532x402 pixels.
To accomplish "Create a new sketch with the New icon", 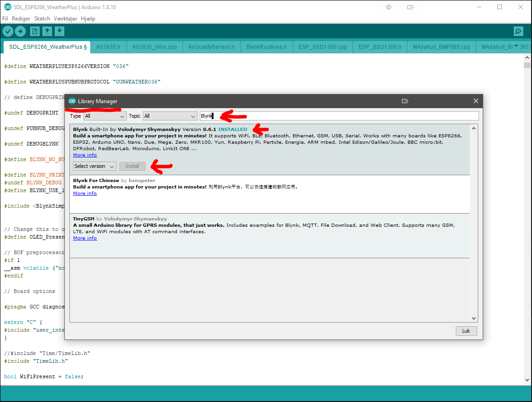I will click(x=35, y=31).
